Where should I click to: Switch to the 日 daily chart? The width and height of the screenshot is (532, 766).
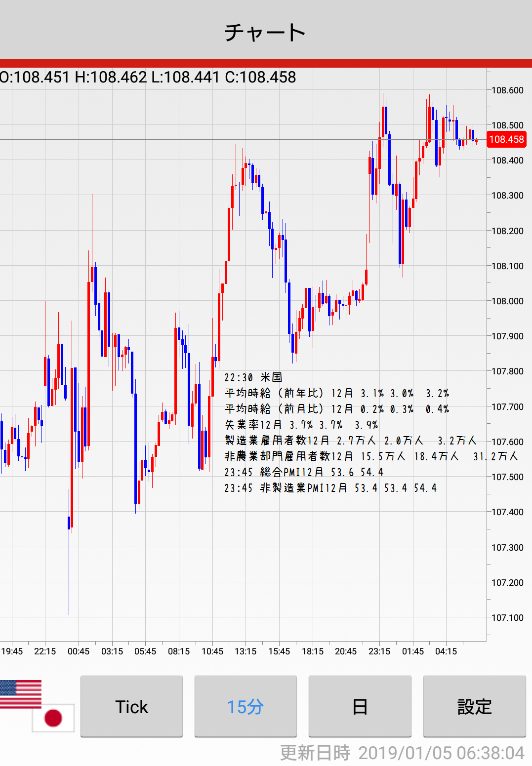[x=360, y=706]
